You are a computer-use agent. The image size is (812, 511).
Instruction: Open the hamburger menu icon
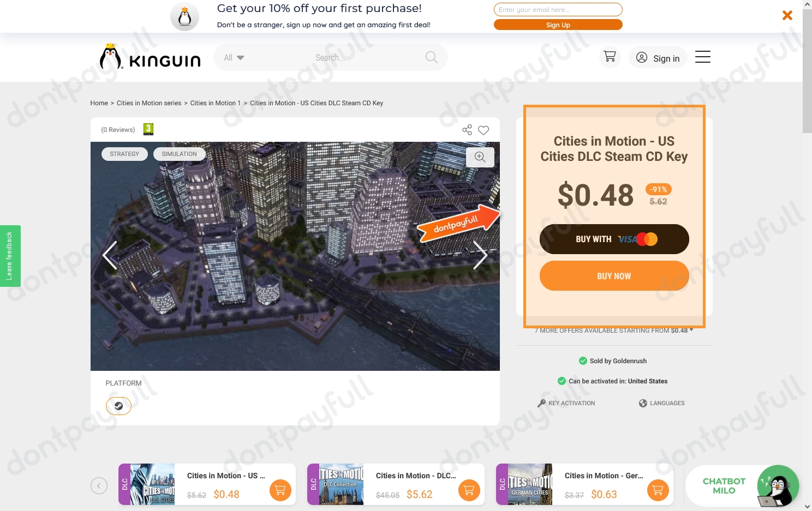702,57
